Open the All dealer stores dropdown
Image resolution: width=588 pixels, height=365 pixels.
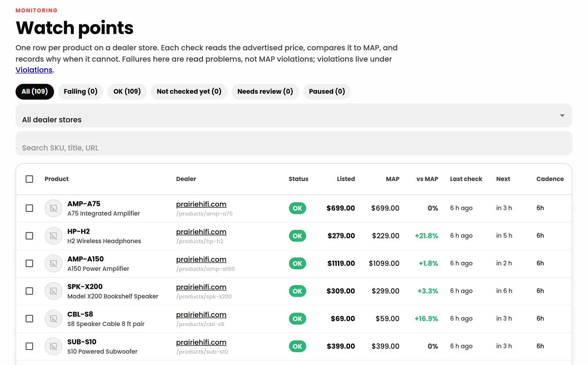[294, 116]
